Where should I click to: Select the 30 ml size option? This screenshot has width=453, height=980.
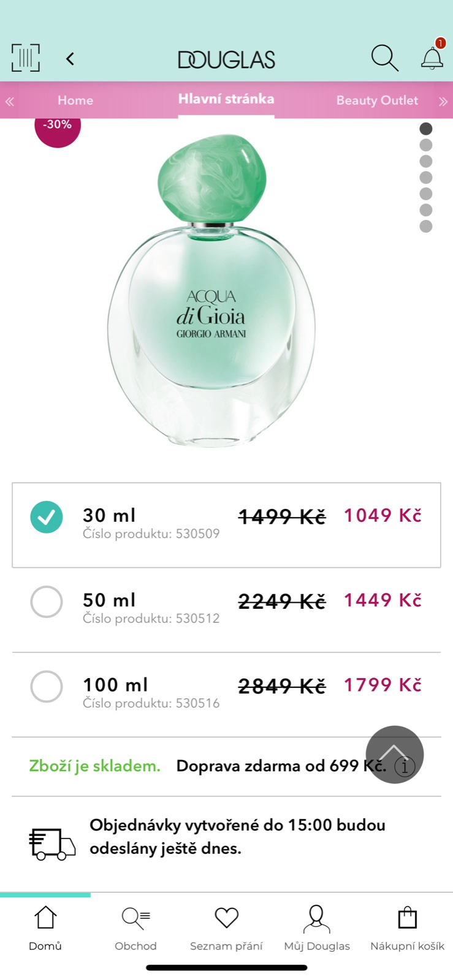[47, 517]
